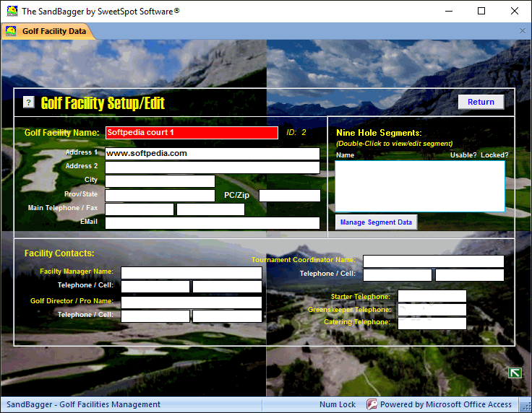Open Manage Segment Data

pos(376,222)
